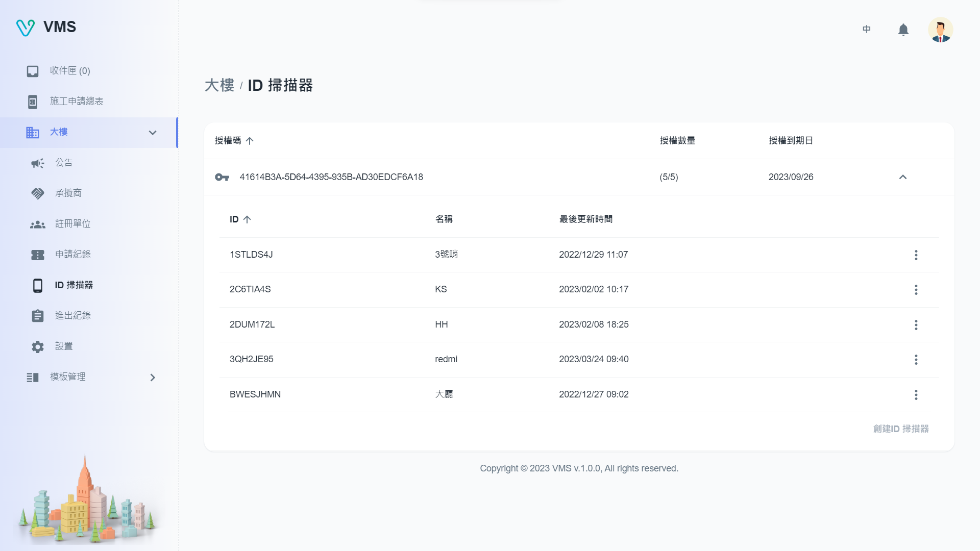Viewport: 980px width, 551px height.
Task: Open three-dot menu for KS scanner
Action: pyautogui.click(x=916, y=290)
